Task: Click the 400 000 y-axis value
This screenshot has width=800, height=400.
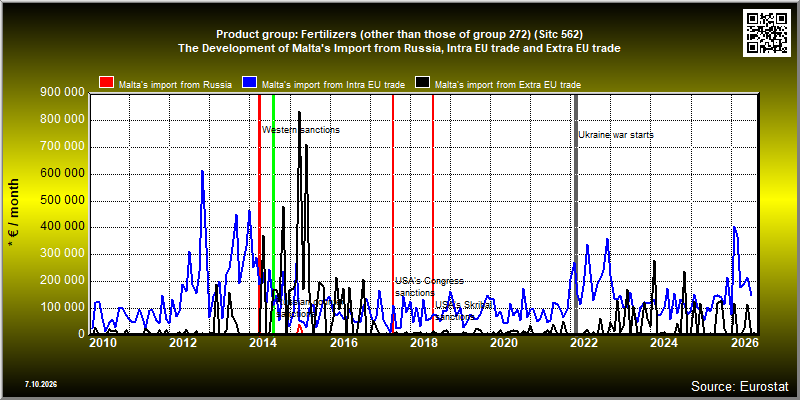Action: tap(61, 227)
